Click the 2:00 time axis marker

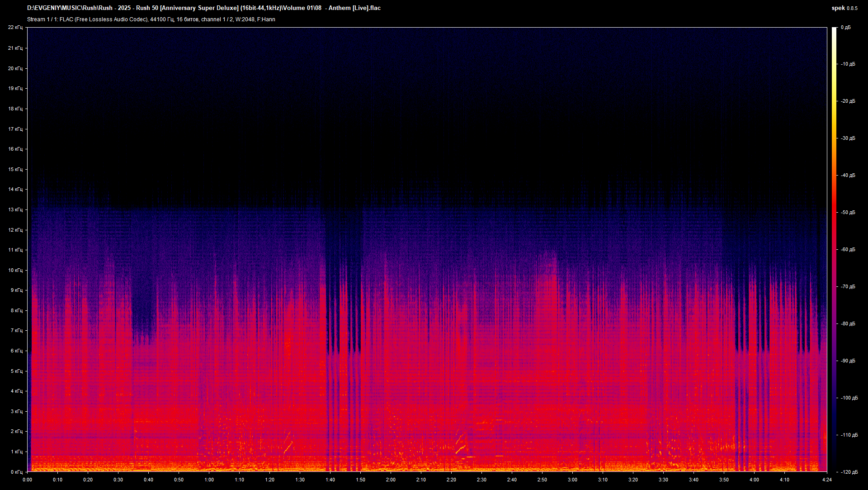[x=391, y=480]
